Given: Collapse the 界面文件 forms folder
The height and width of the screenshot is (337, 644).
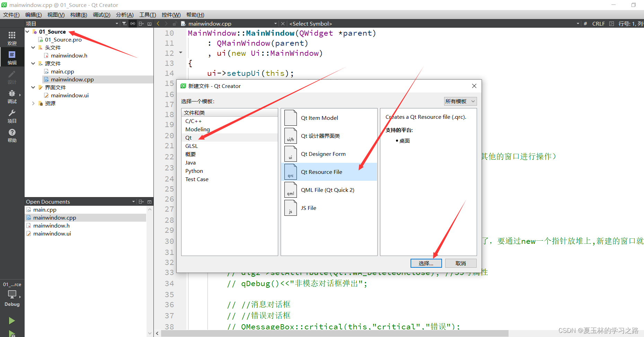Looking at the screenshot, I should [x=33, y=87].
